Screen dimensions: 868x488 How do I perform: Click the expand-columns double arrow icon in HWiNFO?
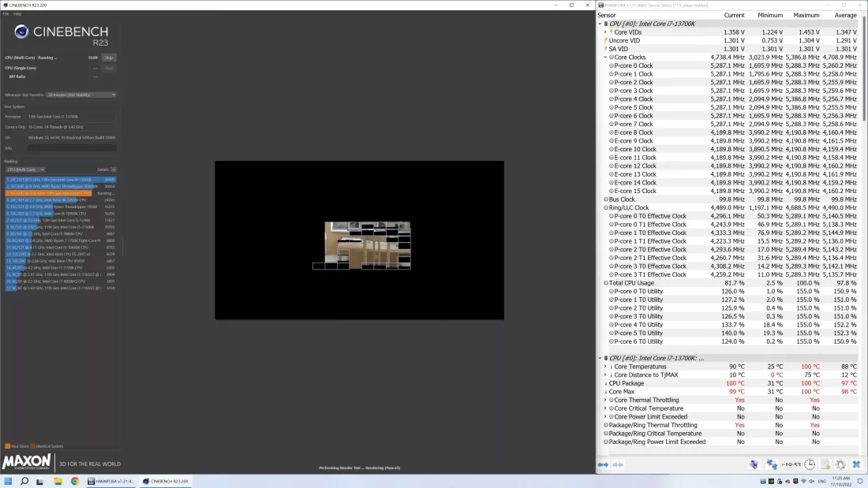(x=603, y=465)
